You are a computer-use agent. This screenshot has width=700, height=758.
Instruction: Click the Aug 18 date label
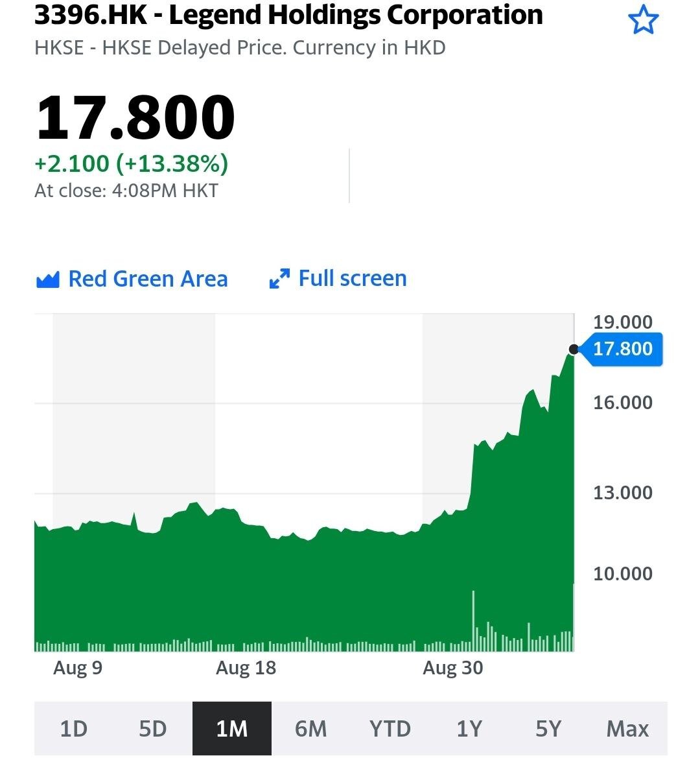(246, 668)
